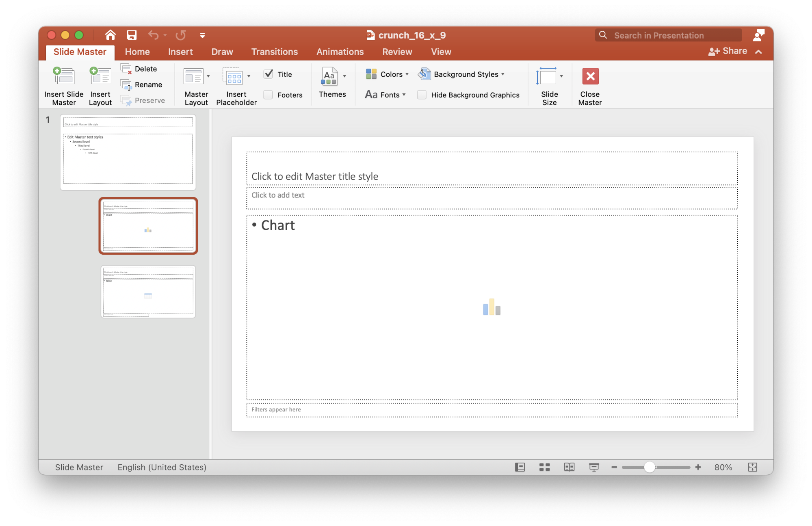Screen dimensions: 812x526
Task: Collapse the ribbon with the chevron
Action: pos(759,52)
